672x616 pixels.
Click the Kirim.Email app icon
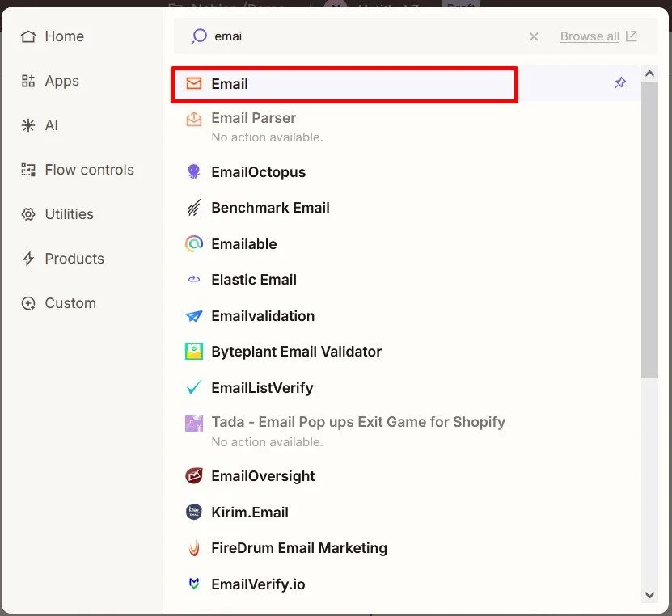(x=194, y=512)
